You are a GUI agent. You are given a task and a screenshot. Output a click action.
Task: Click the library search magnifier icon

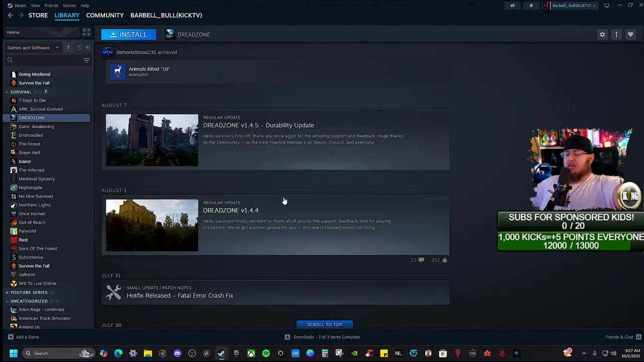coord(10,60)
